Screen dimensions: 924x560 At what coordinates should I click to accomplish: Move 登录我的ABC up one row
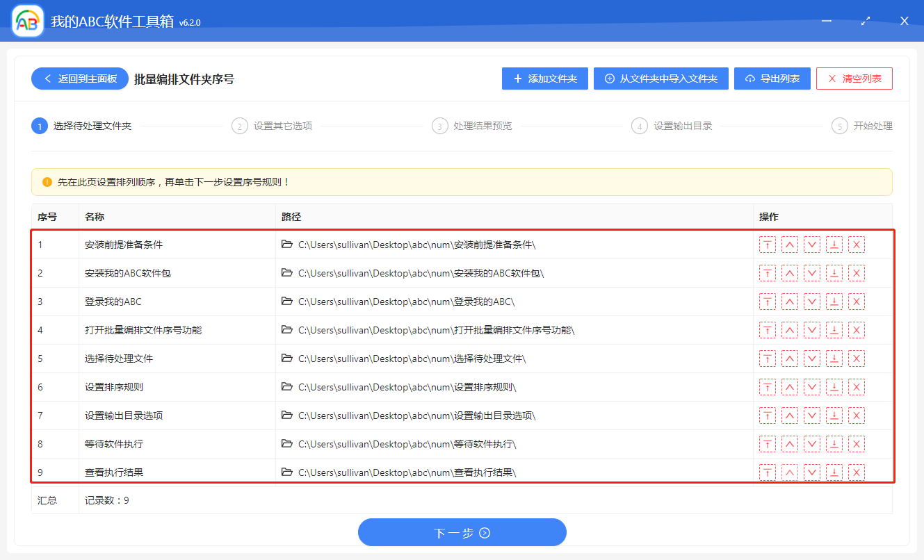point(790,302)
